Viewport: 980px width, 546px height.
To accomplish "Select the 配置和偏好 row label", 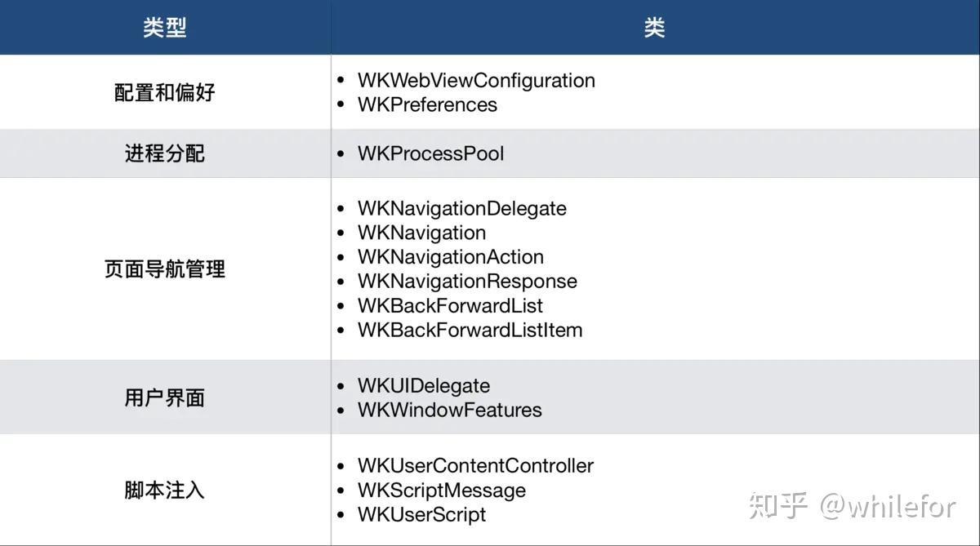I will pyautogui.click(x=165, y=92).
